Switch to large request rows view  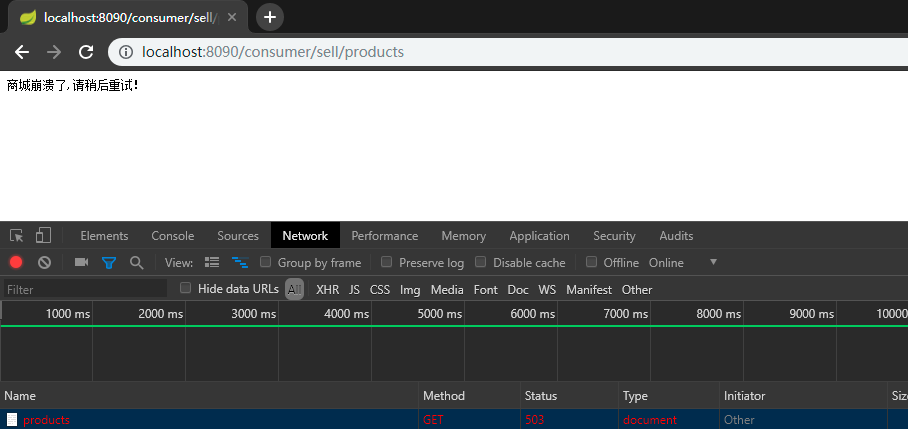(212, 262)
